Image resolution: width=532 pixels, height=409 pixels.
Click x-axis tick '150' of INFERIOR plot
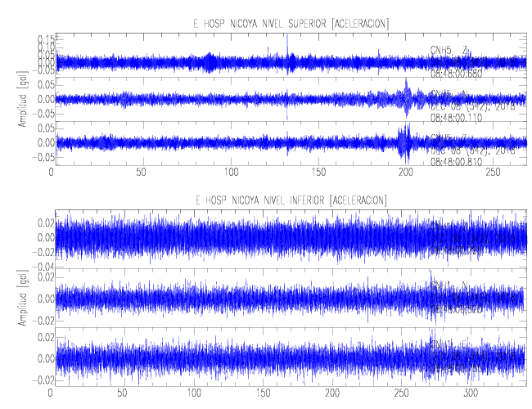click(264, 393)
